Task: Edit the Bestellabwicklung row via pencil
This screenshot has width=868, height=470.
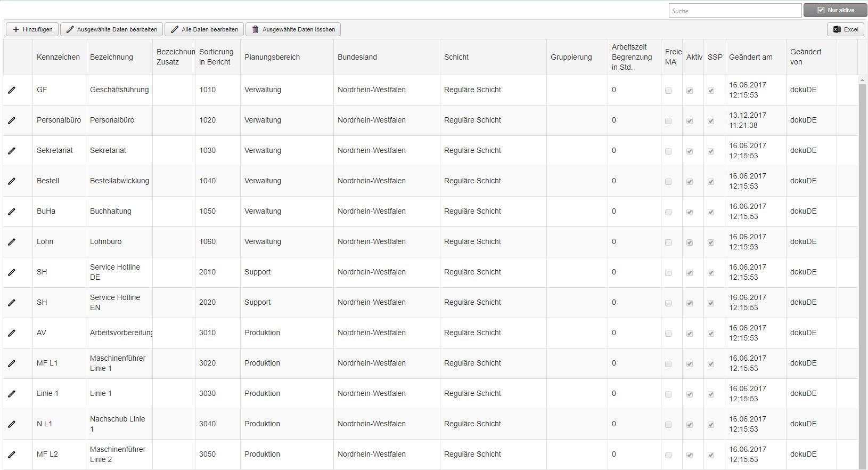Action: 12,181
